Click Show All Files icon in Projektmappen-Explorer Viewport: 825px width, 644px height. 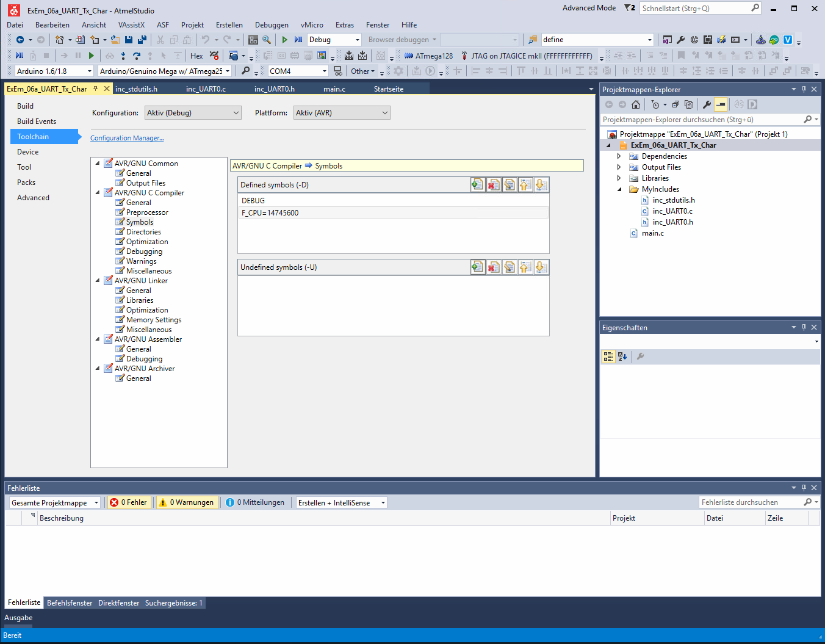[x=689, y=104]
